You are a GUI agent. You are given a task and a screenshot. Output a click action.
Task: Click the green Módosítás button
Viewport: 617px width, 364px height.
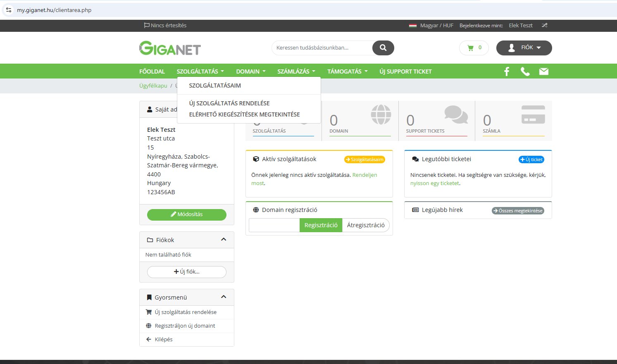pyautogui.click(x=187, y=214)
